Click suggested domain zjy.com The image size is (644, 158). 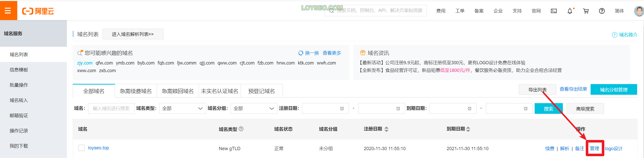(85, 63)
